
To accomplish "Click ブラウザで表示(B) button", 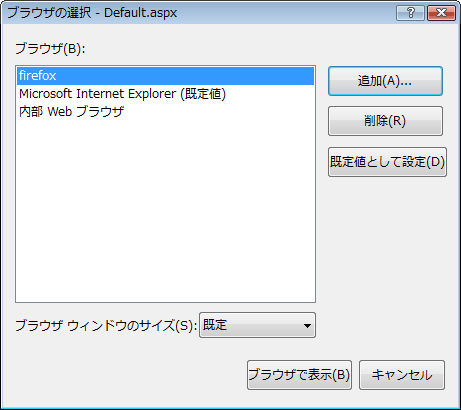I will click(x=299, y=375).
